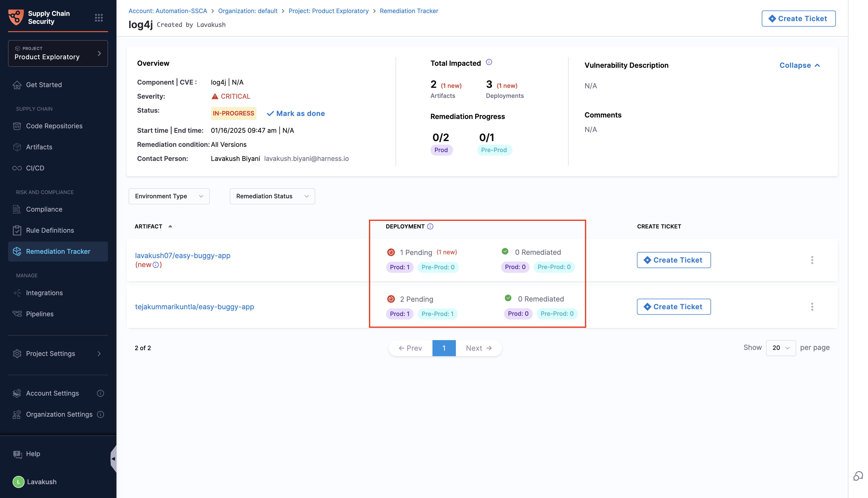Open options menu for tejakummarikuntla/easy-buggy-app row
This screenshot has height=498, width=868.
(812, 307)
